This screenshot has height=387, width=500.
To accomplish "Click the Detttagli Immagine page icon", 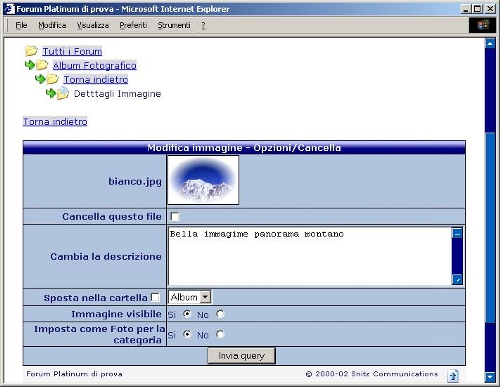I will tap(63, 94).
